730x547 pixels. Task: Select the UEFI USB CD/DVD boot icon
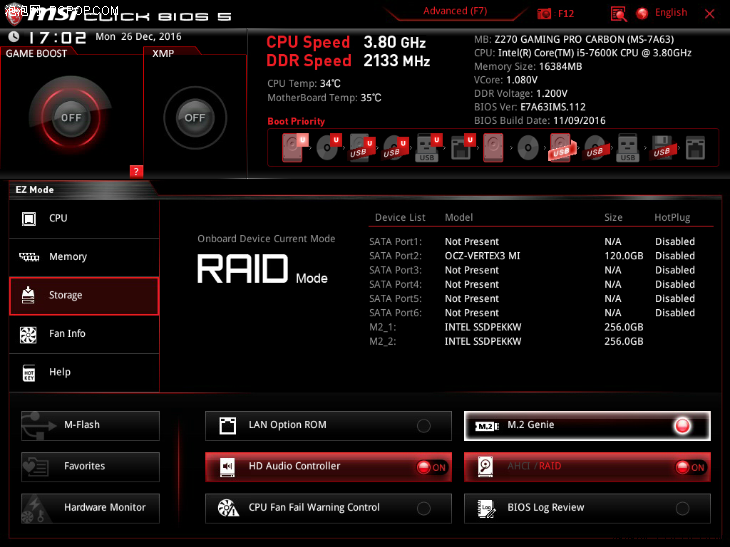coord(395,148)
